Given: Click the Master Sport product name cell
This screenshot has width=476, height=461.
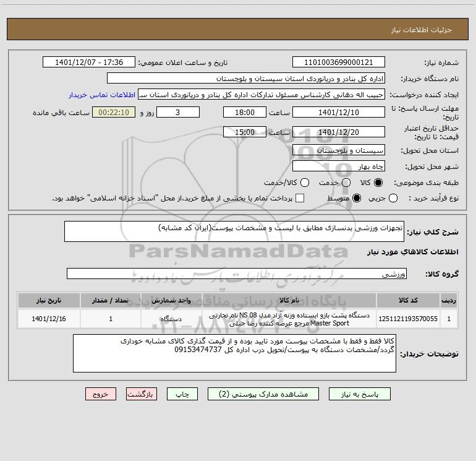Looking at the screenshot, I should 289,319.
